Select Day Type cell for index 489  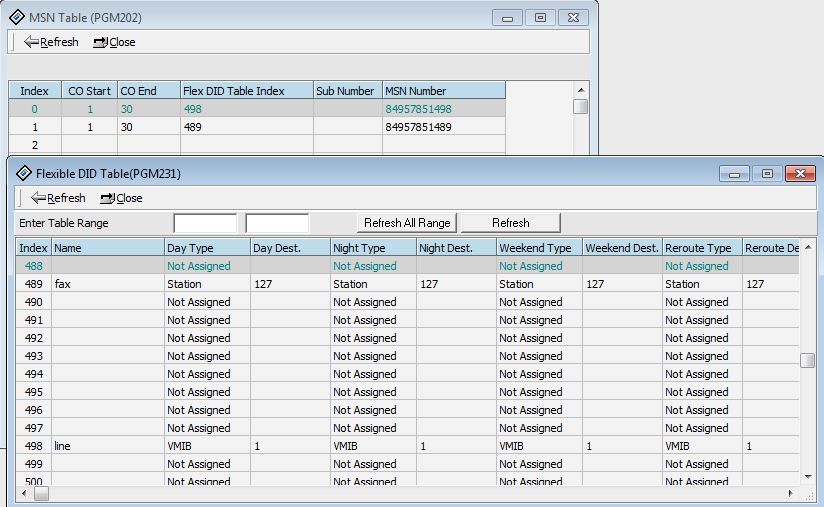[x=206, y=284]
